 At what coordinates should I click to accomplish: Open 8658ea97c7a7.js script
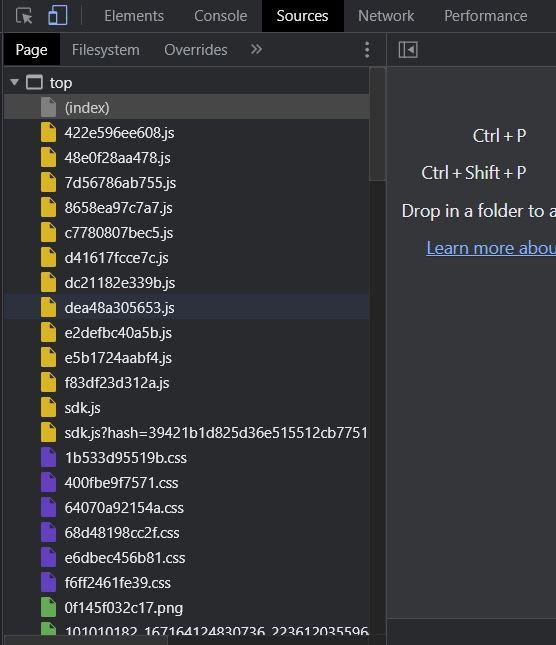[186, 208]
